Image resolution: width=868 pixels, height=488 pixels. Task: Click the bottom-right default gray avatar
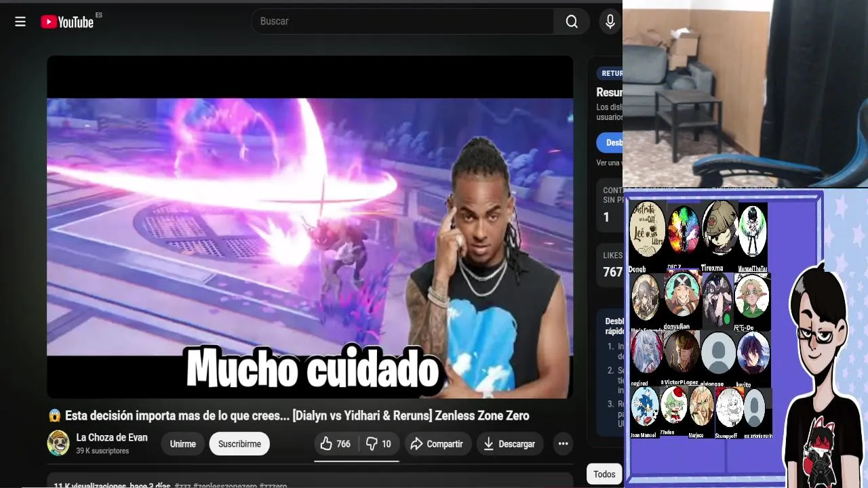pyautogui.click(x=755, y=407)
